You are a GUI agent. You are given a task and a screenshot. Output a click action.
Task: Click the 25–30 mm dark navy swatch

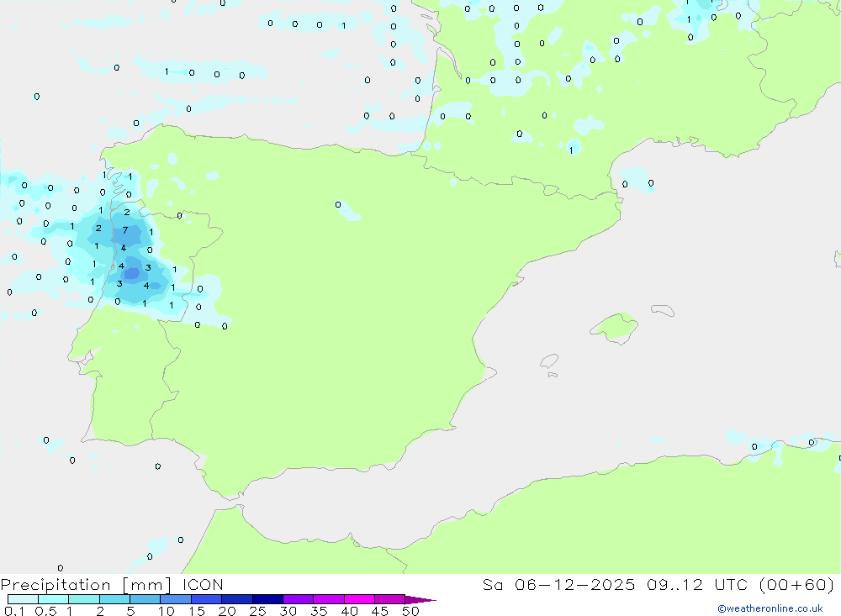click(x=267, y=599)
